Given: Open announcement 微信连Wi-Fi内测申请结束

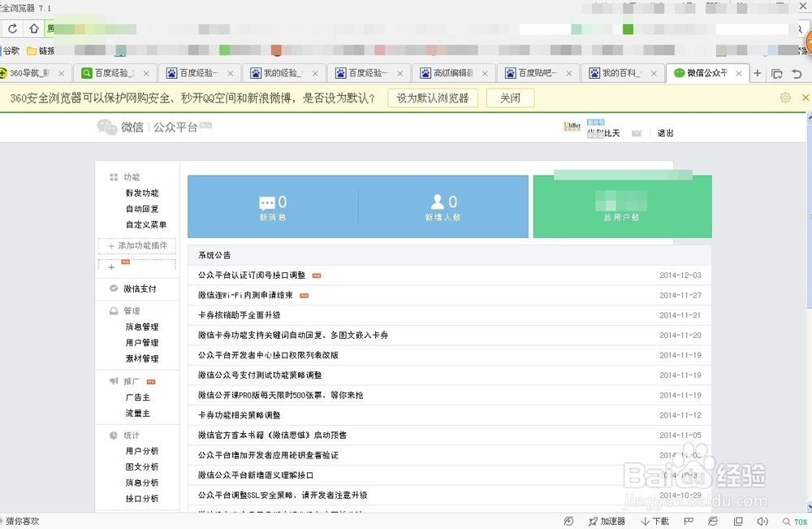Looking at the screenshot, I should click(245, 295).
